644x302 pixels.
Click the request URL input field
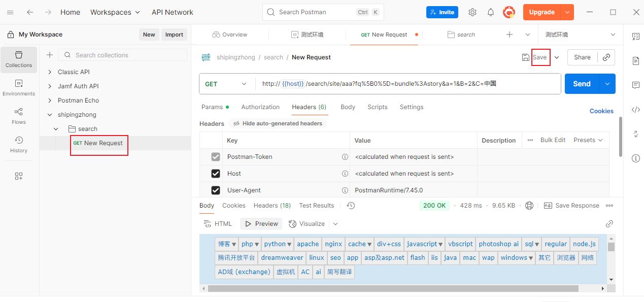(x=406, y=84)
